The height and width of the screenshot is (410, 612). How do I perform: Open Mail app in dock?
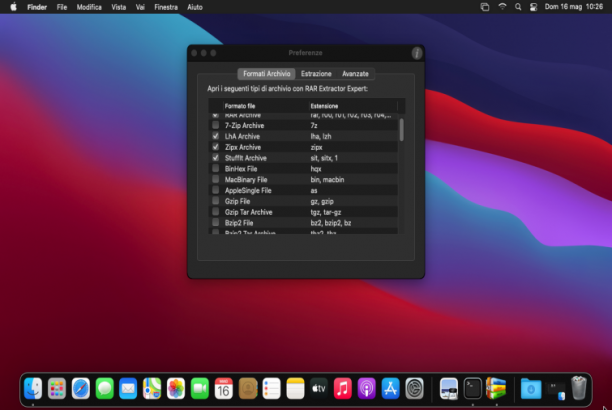click(128, 389)
